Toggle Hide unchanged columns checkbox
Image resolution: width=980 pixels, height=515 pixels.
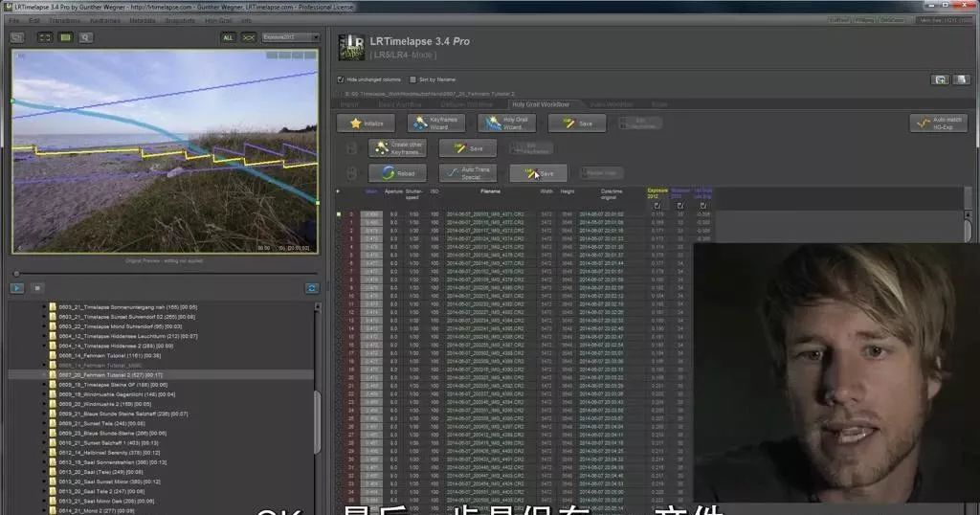(x=341, y=79)
